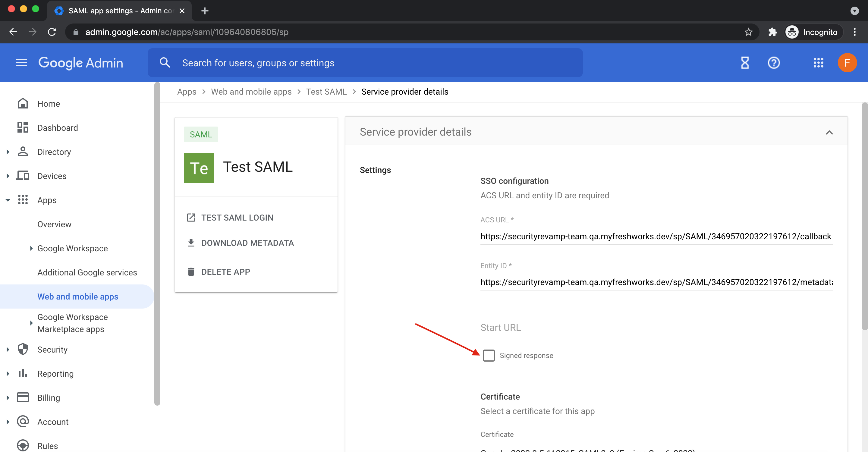Image resolution: width=868 pixels, height=452 pixels.
Task: Open the hamburger main menu icon
Action: [22, 63]
